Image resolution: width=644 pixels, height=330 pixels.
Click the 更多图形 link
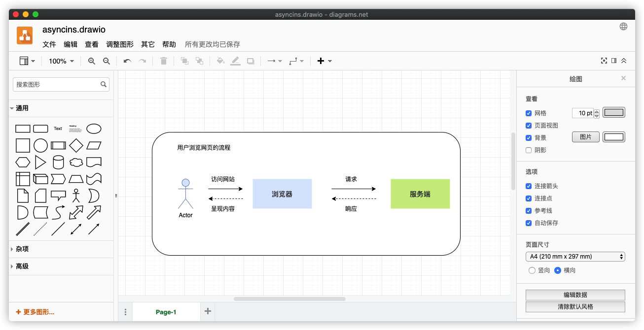pos(35,312)
